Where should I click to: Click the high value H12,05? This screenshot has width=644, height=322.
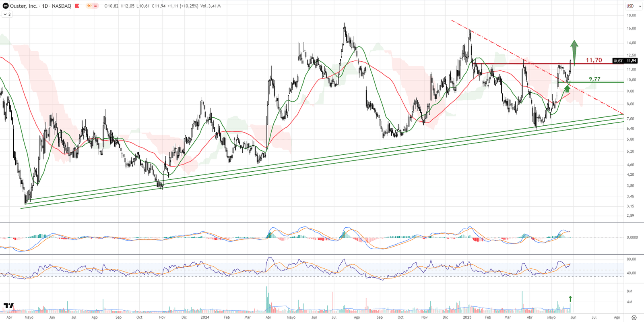[127, 6]
